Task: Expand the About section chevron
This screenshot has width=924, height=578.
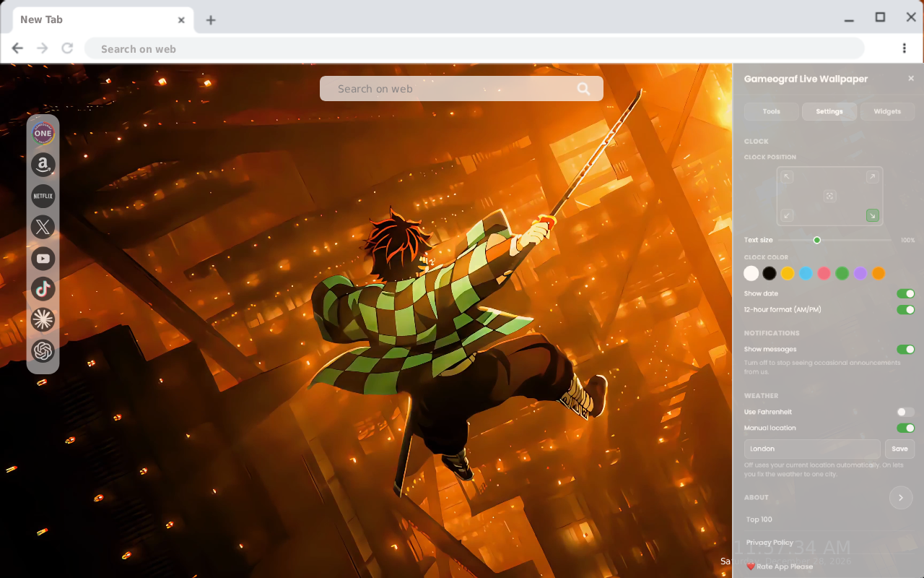Action: [901, 498]
